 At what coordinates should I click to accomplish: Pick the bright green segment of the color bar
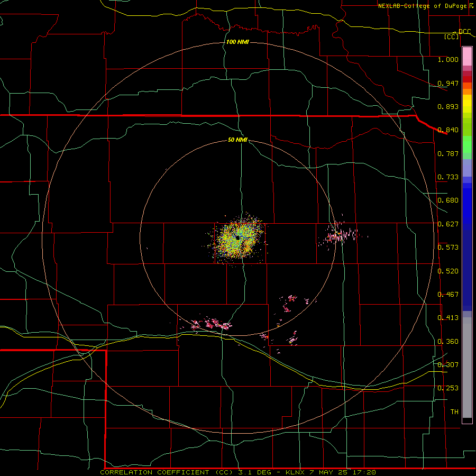[467, 144]
